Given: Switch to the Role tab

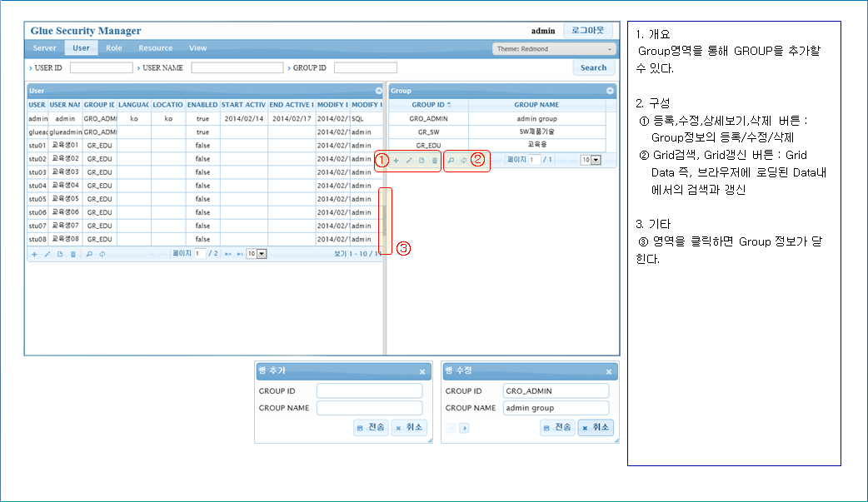Looking at the screenshot, I should (x=114, y=48).
